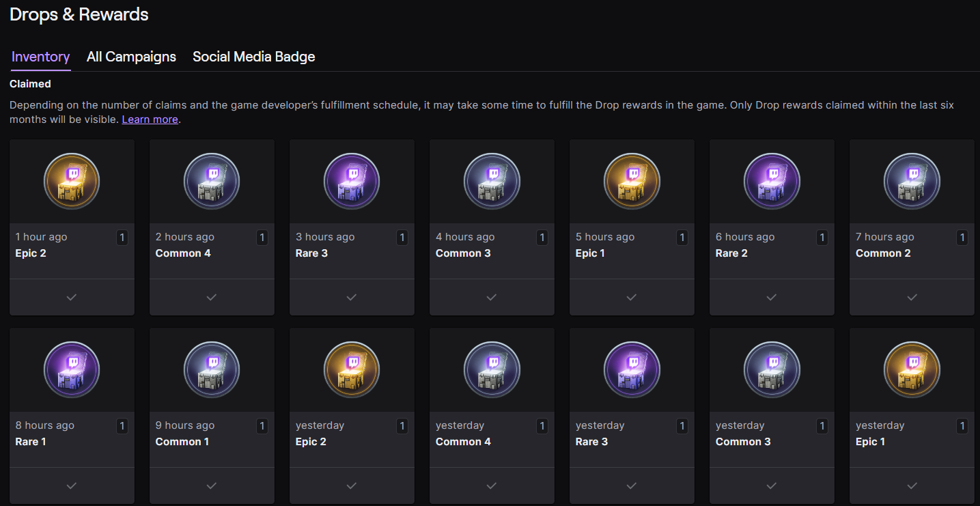This screenshot has height=506, width=980.
Task: Select the "9 hours ago" timestamp
Action: [x=185, y=425]
